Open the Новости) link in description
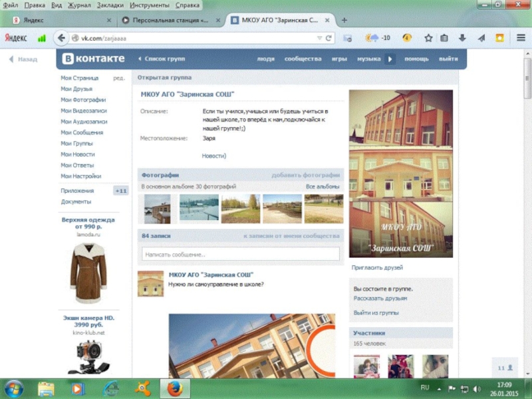This screenshot has height=399, width=532. [213, 156]
